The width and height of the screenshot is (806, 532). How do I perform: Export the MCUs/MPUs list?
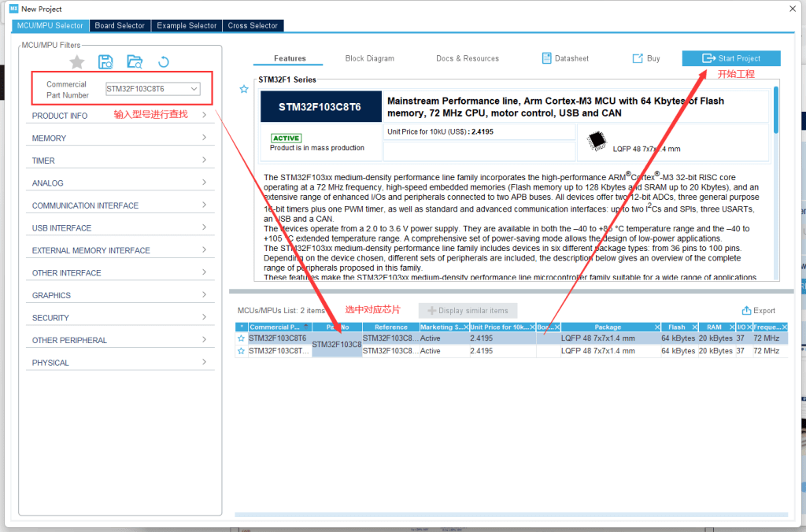pyautogui.click(x=758, y=310)
